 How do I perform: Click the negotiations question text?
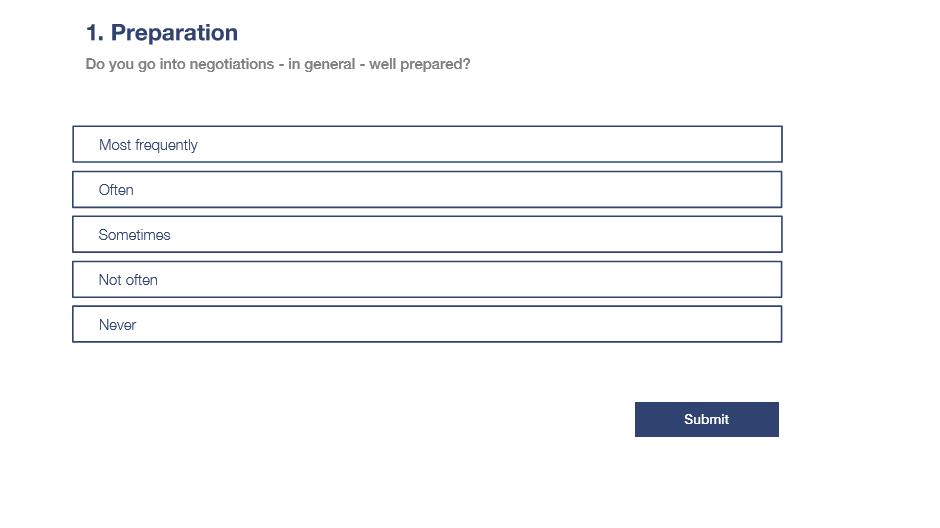click(278, 64)
